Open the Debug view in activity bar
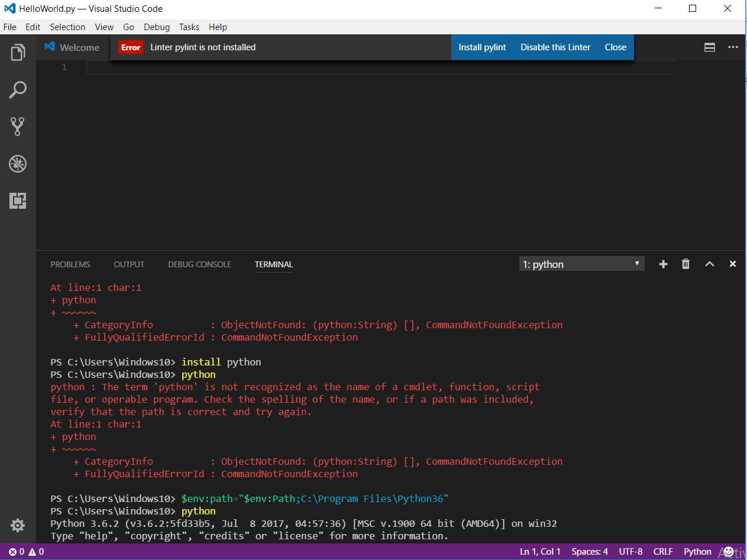This screenshot has width=747, height=560. point(18,164)
